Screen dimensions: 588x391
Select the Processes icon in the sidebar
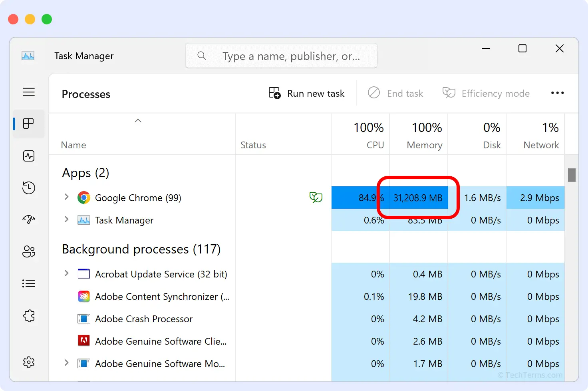pyautogui.click(x=29, y=124)
